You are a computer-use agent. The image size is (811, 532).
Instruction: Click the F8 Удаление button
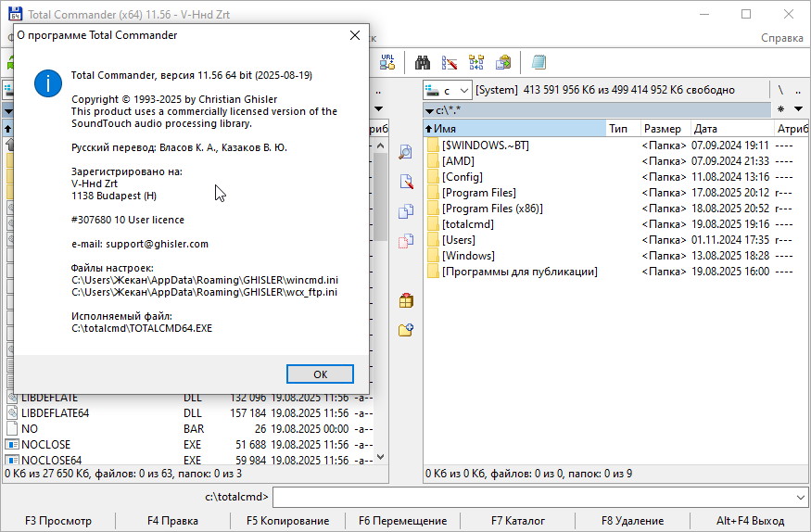pos(632,521)
